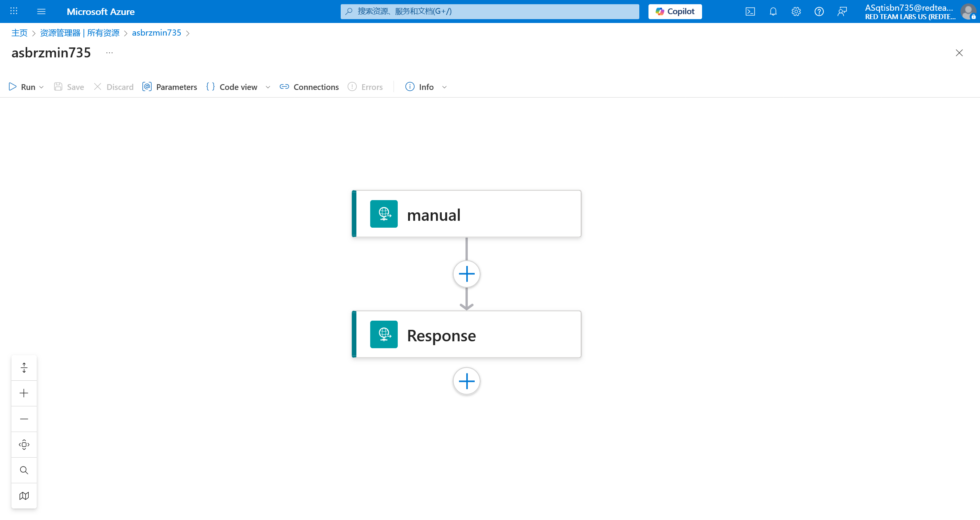Viewport: 980px width, 520px height.
Task: Zoom in with the plus control
Action: point(24,393)
